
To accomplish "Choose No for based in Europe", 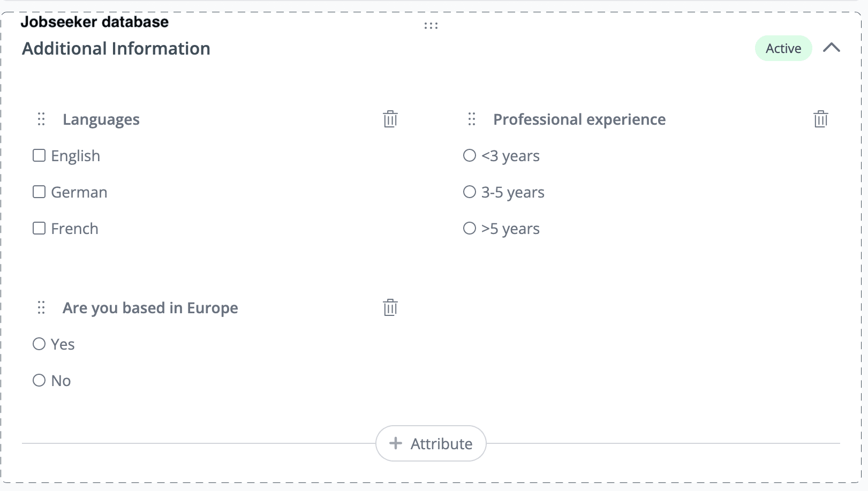I will point(39,380).
